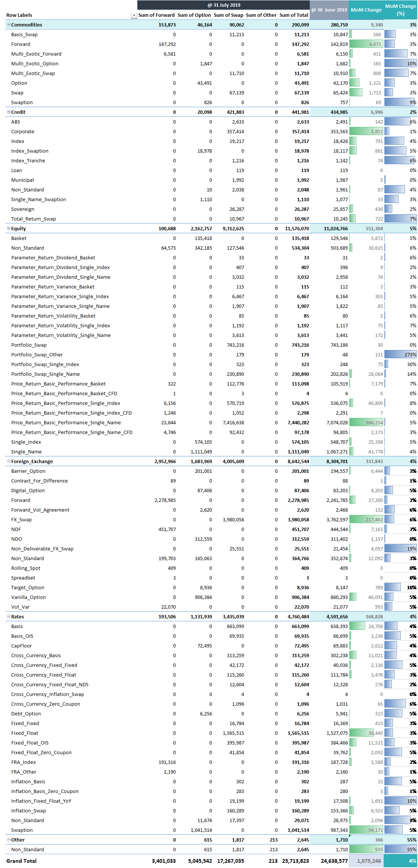
Task: Select the Multi_Exotic_Forward row label
Action: 36,54
